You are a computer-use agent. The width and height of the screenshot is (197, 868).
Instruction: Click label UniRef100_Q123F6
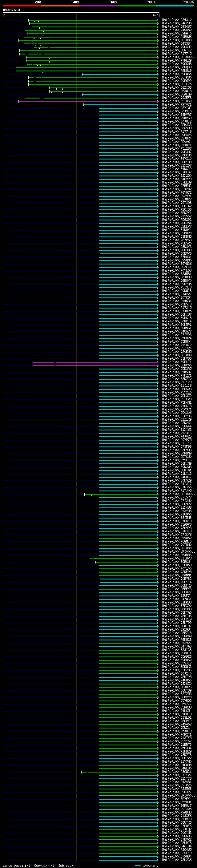point(176,433)
